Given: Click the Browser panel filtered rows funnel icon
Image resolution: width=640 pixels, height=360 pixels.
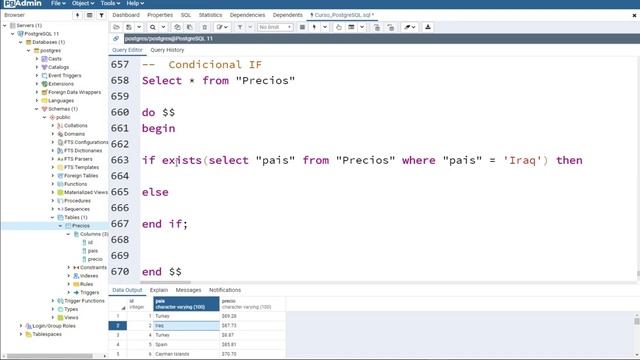Looking at the screenshot, I should coord(101,15).
